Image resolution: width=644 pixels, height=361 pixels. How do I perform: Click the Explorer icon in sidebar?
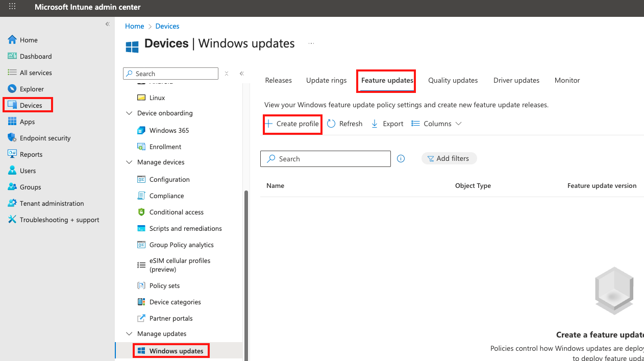point(12,89)
